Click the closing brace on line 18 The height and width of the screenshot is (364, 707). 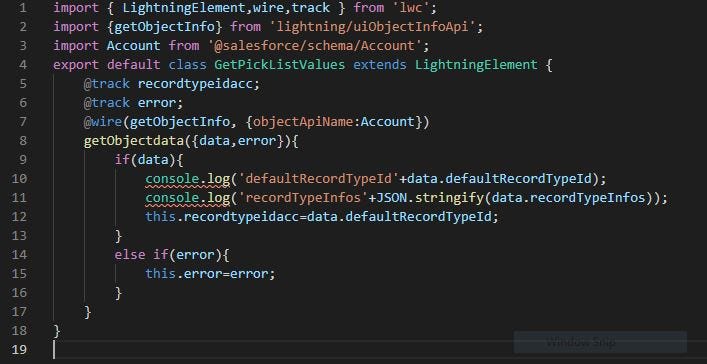pyautogui.click(x=57, y=331)
